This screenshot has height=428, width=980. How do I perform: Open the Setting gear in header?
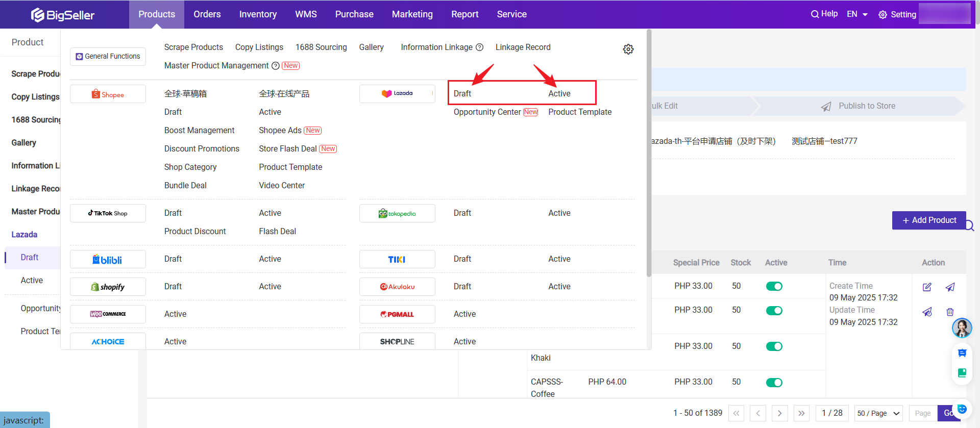point(883,15)
